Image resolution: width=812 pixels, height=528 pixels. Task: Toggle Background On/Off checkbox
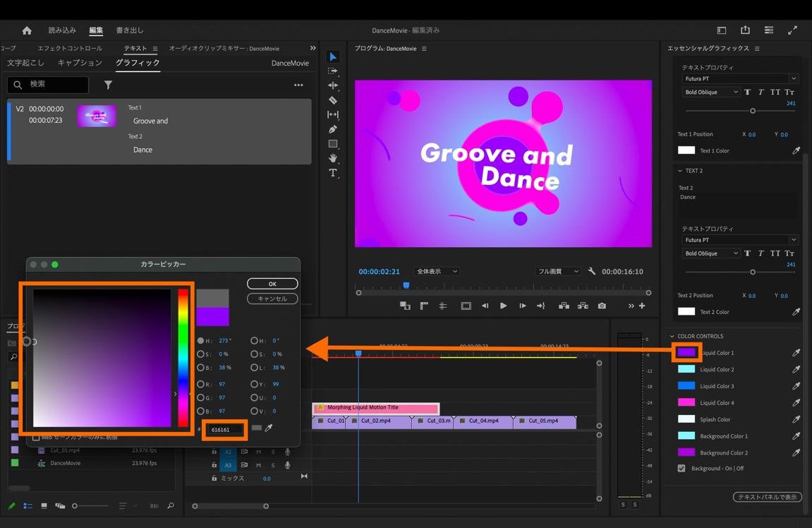click(x=681, y=468)
